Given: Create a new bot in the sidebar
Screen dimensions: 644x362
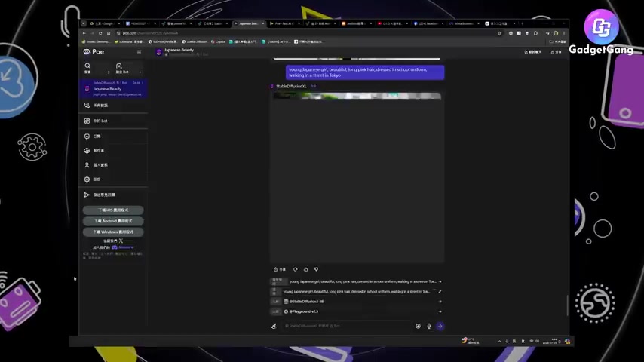Looking at the screenshot, I should pos(121,68).
